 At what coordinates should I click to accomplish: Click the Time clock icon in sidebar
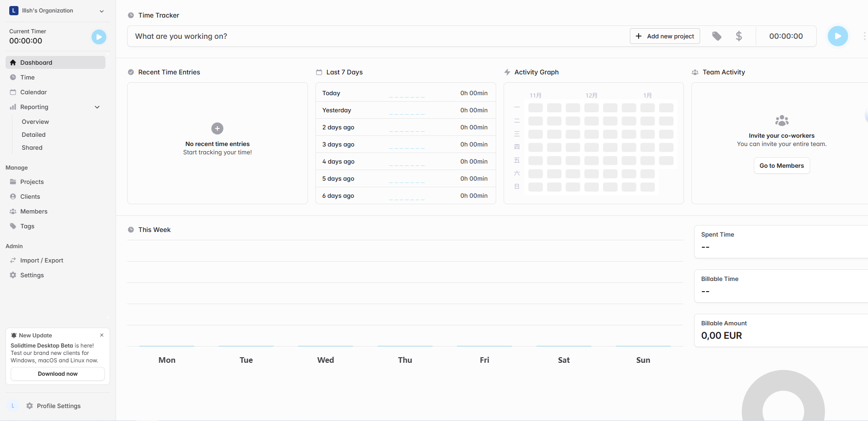(13, 77)
